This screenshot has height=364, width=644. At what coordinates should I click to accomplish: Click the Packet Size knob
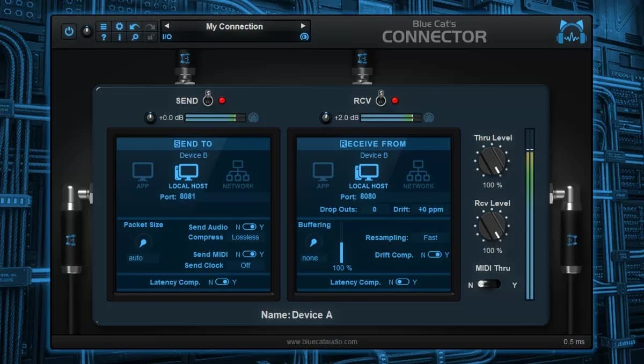(143, 242)
